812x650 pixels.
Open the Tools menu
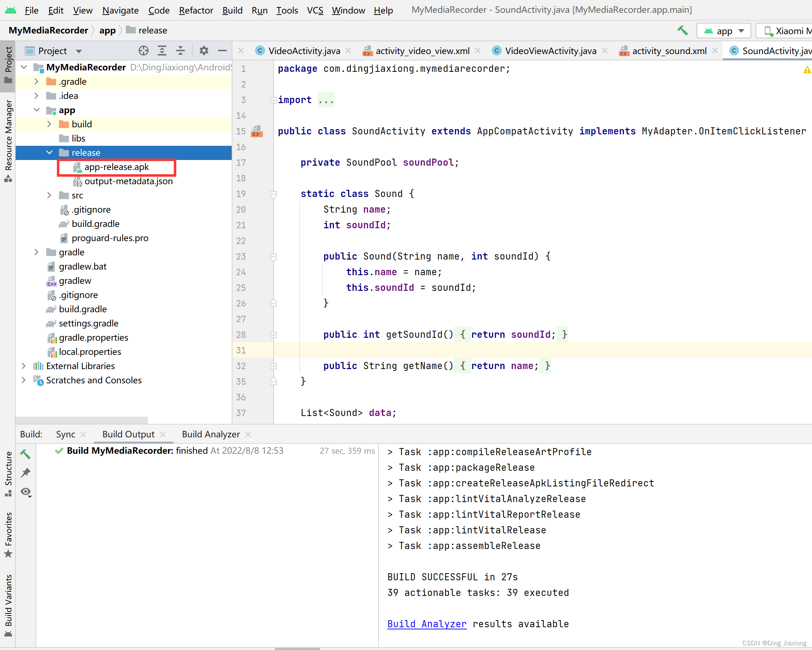287,10
